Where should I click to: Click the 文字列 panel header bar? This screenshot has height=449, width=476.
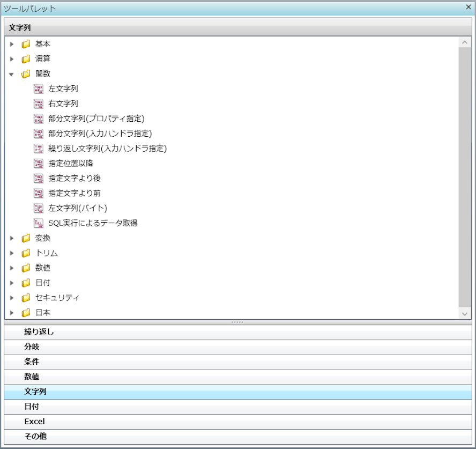click(x=237, y=27)
